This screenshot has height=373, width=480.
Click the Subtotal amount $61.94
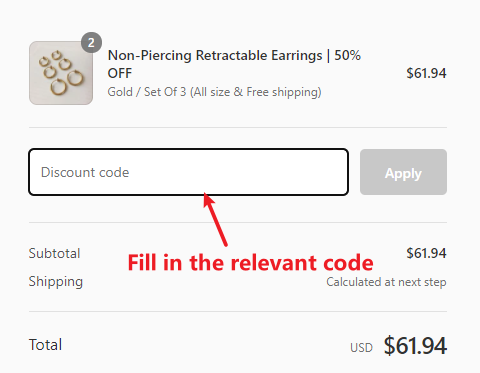426,253
